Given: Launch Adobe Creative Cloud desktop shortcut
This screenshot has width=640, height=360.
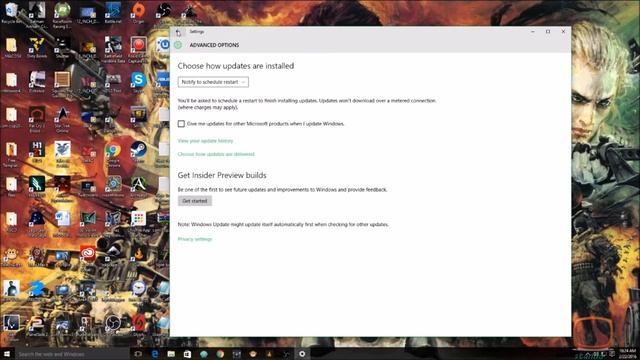Looking at the screenshot, I should (87, 254).
